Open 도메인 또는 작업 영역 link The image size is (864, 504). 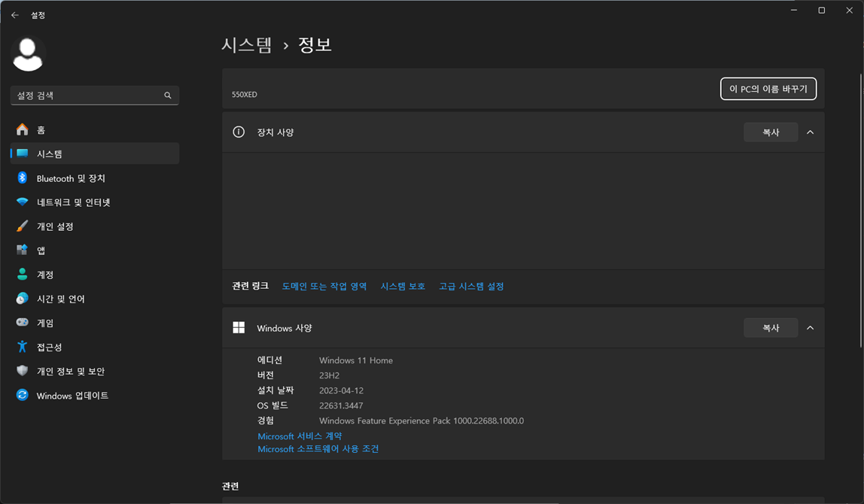coord(324,286)
